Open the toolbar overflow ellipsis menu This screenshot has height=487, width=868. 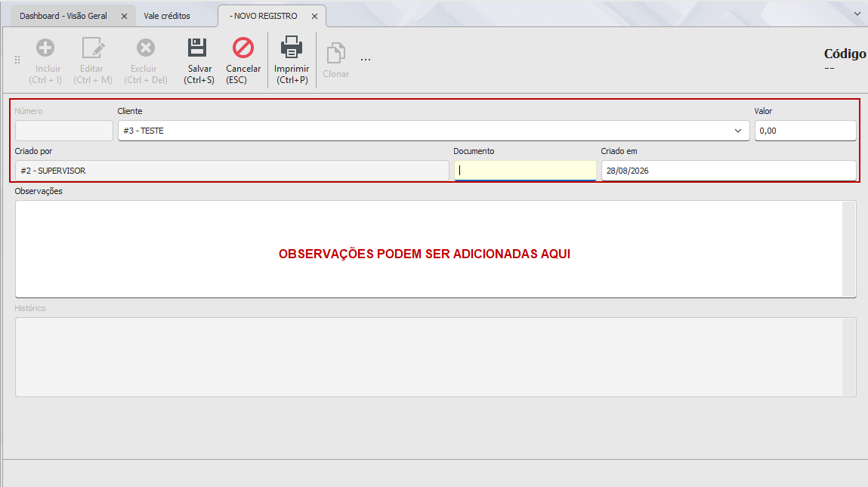tap(366, 59)
